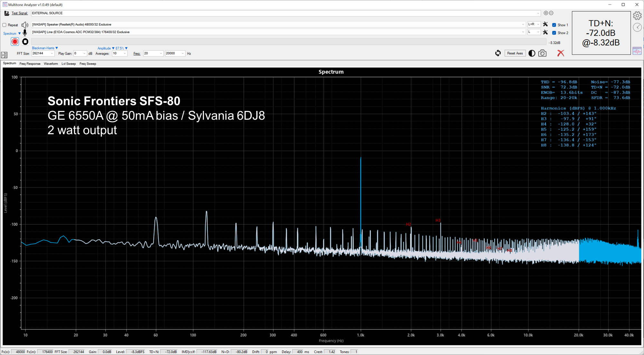Click the Fs(in) 176400 status value
The width and height of the screenshot is (644, 355).
tap(45, 352)
